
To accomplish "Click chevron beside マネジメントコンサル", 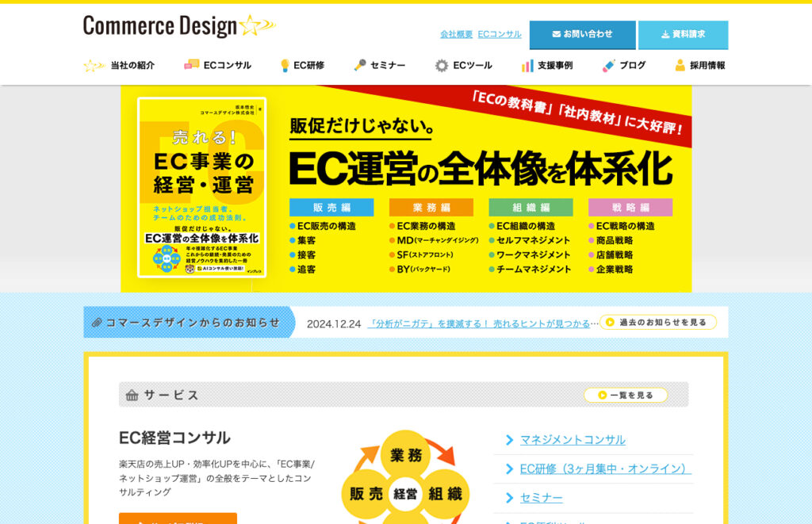I will [x=510, y=440].
